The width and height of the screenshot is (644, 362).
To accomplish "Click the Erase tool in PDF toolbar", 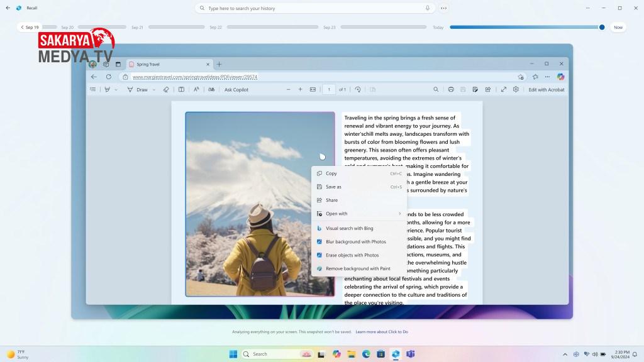I will (x=166, y=90).
